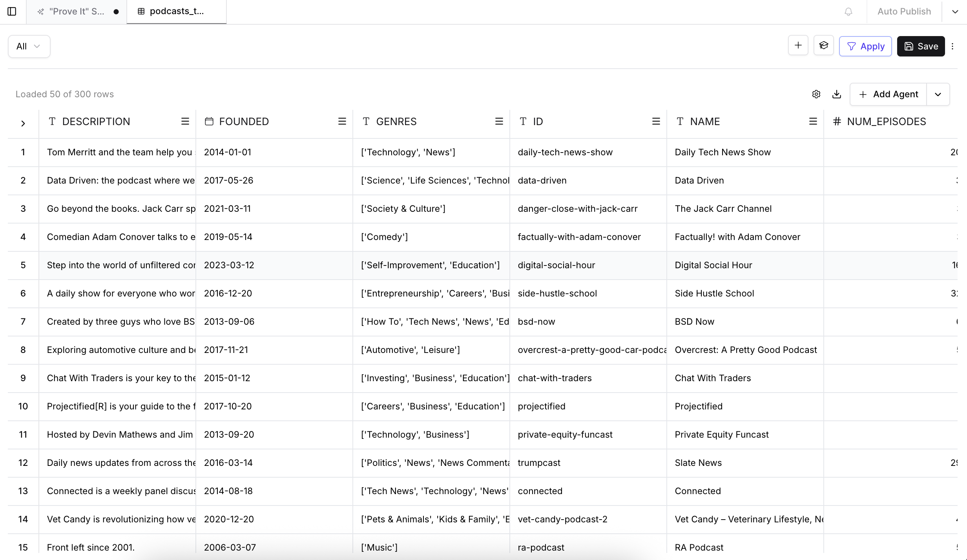Open the All filter dropdown
This screenshot has width=967, height=560.
pyautogui.click(x=29, y=46)
